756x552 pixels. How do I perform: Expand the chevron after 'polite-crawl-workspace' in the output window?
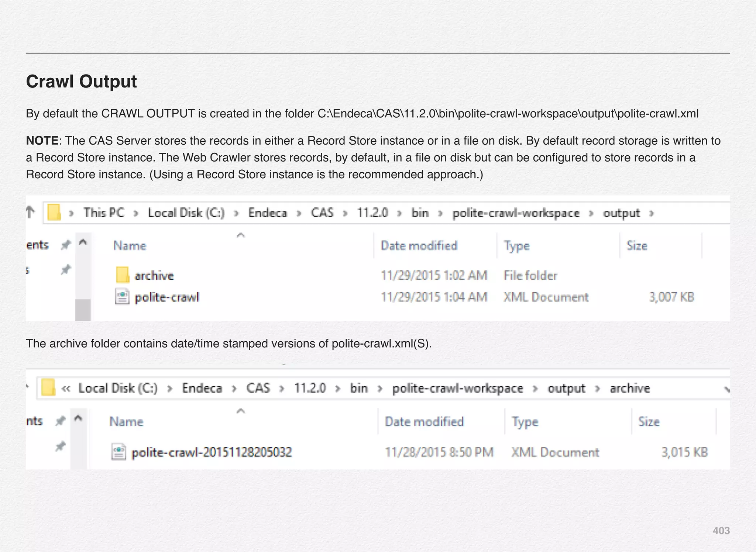pos(591,213)
